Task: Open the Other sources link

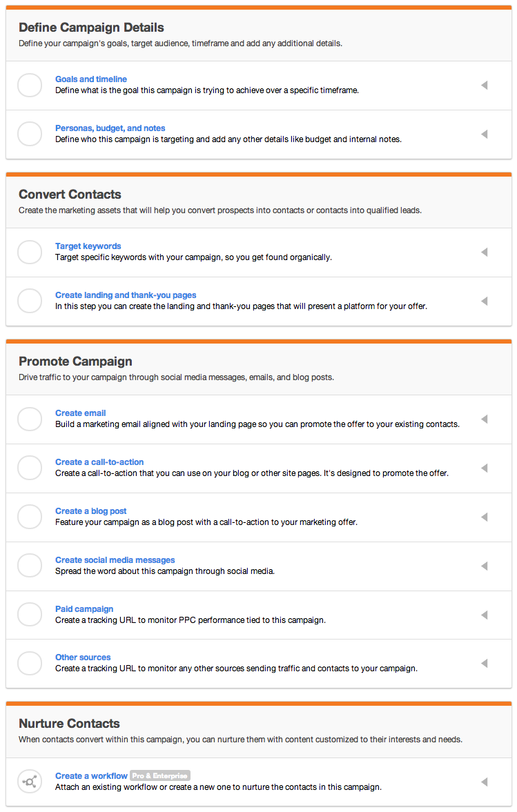Action: (x=83, y=657)
